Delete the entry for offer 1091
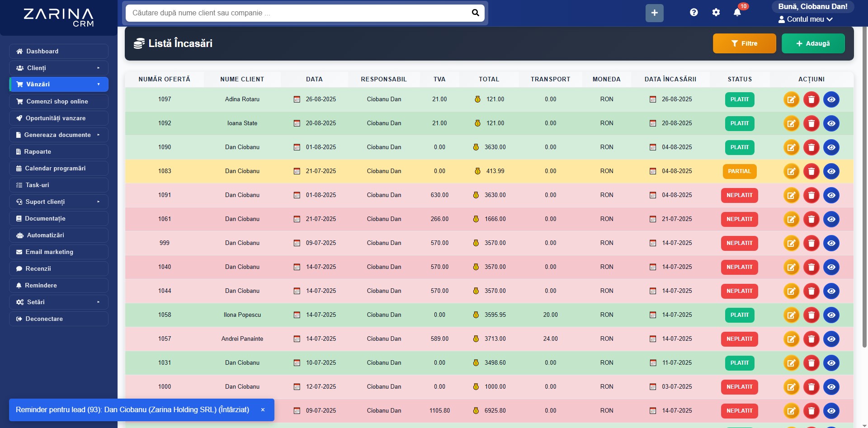 811,195
